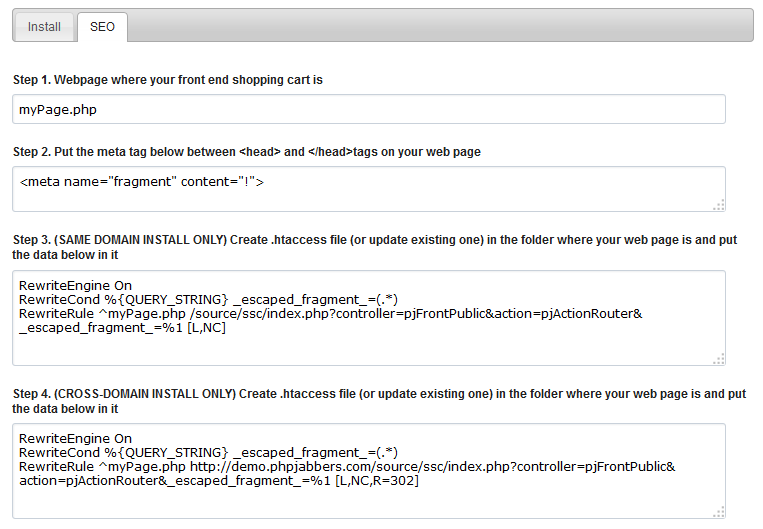The width and height of the screenshot is (763, 529).
Task: Click the resize grip of the meta tag textarea
Action: pos(719,205)
